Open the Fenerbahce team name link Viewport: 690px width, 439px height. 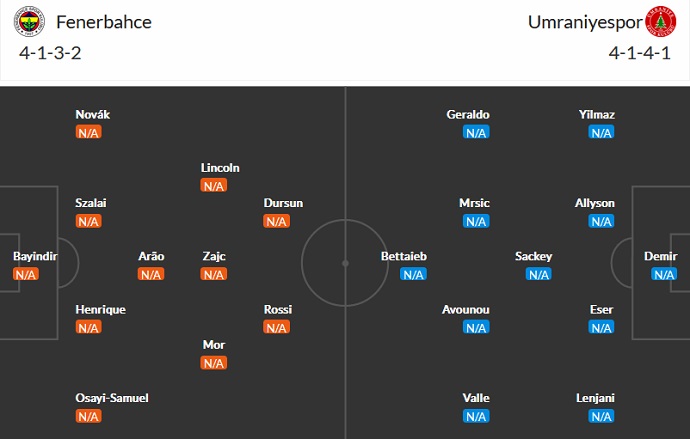104,21
